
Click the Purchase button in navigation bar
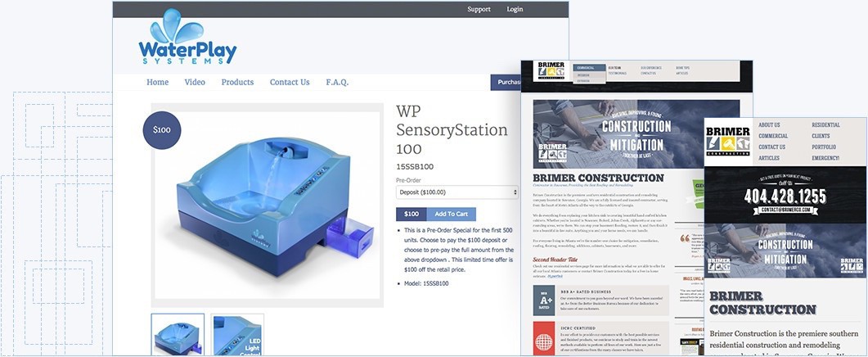506,82
